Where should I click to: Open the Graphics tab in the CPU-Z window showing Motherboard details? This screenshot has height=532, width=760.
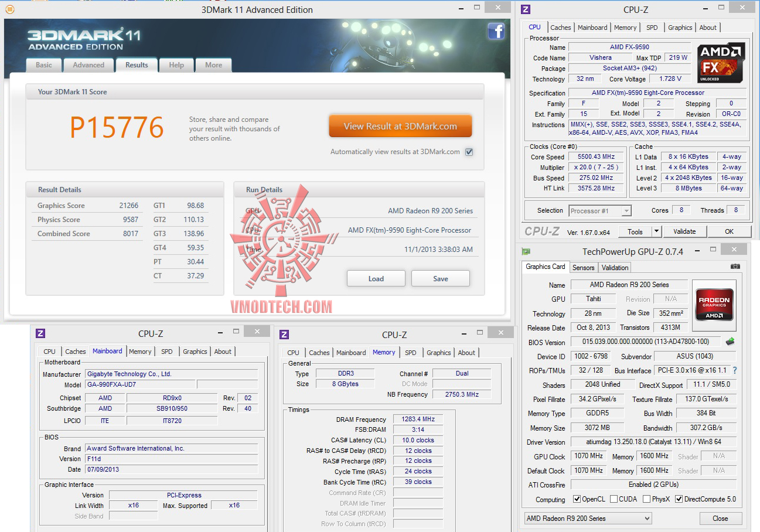(195, 352)
